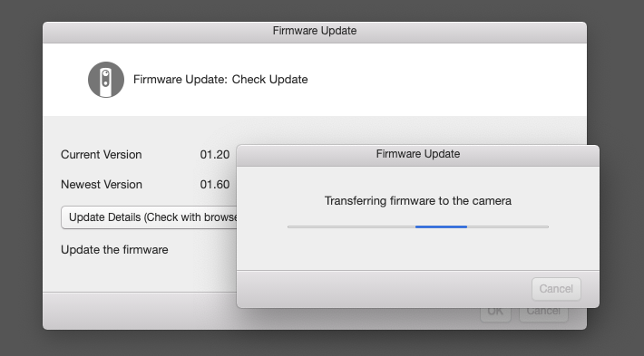
Task: Click the "Transferring firmware to the camera" message
Action: tap(418, 201)
